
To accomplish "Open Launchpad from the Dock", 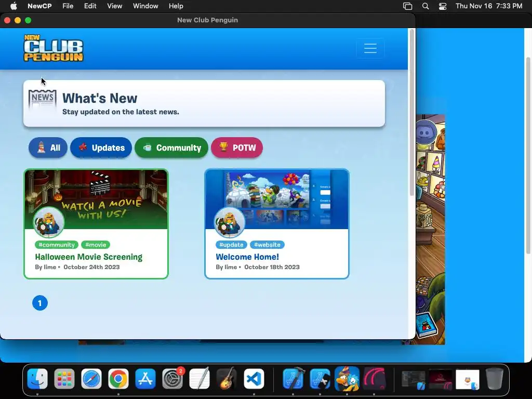I will coord(64,379).
